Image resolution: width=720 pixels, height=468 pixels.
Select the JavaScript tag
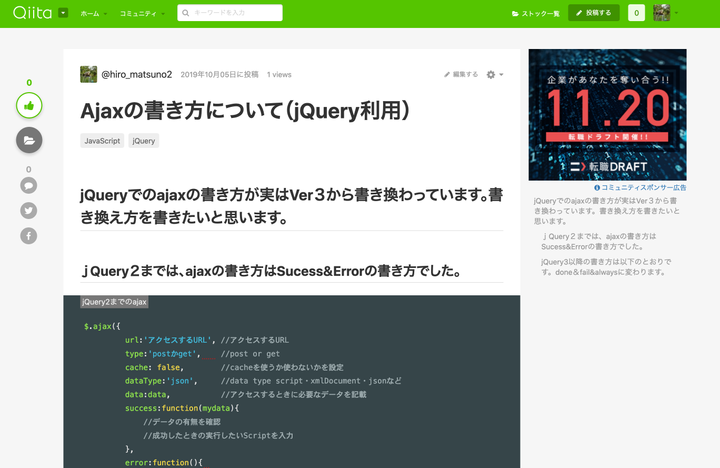point(102,141)
